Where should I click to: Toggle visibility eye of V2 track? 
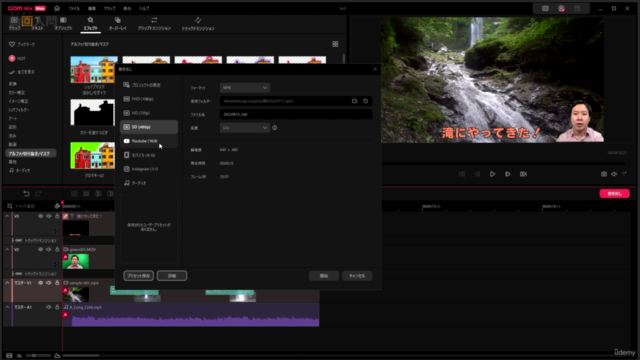[x=40, y=249]
